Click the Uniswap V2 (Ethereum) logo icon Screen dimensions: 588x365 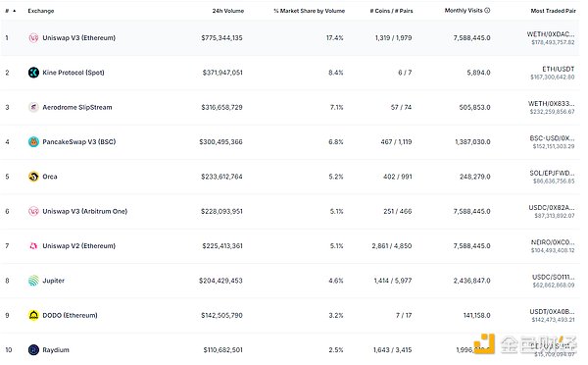33,246
